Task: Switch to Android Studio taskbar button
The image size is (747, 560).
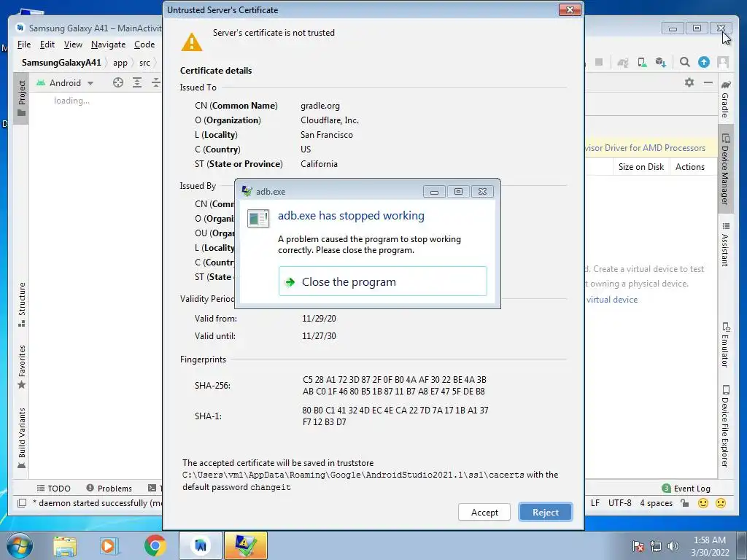Action: (x=200, y=545)
